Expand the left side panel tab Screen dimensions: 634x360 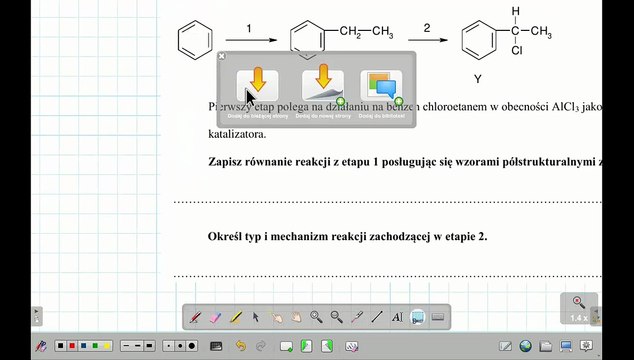pyautogui.click(x=37, y=316)
